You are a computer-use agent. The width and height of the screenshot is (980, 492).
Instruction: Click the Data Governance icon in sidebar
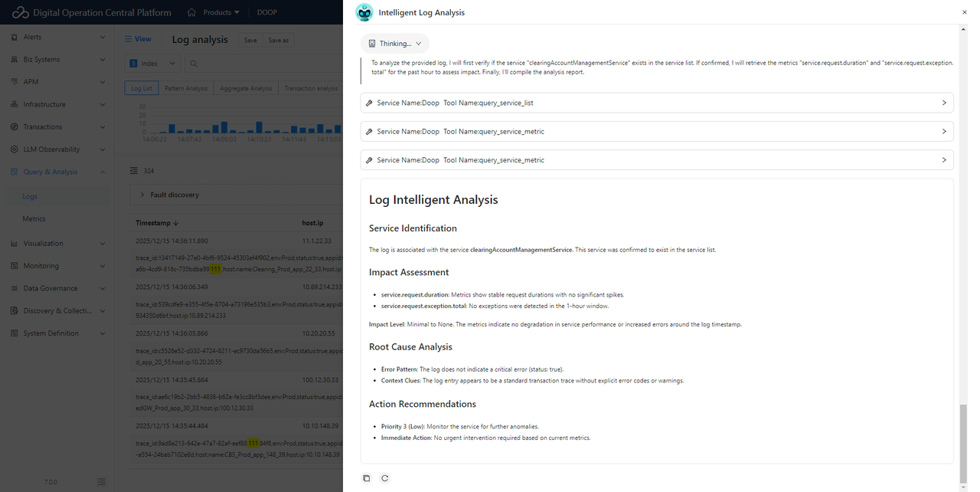click(15, 288)
